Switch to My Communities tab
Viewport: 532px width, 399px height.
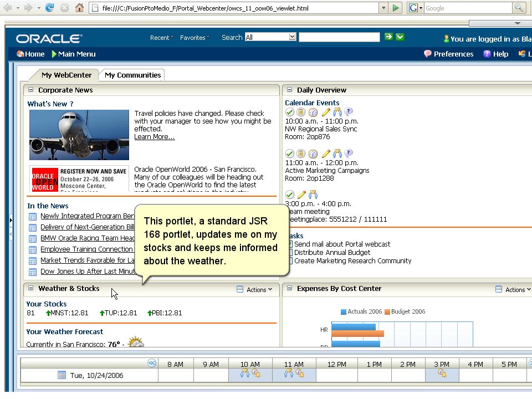132,75
